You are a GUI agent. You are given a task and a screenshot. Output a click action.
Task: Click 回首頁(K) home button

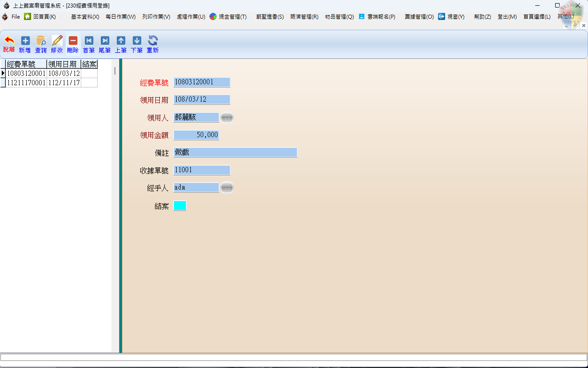pos(40,17)
